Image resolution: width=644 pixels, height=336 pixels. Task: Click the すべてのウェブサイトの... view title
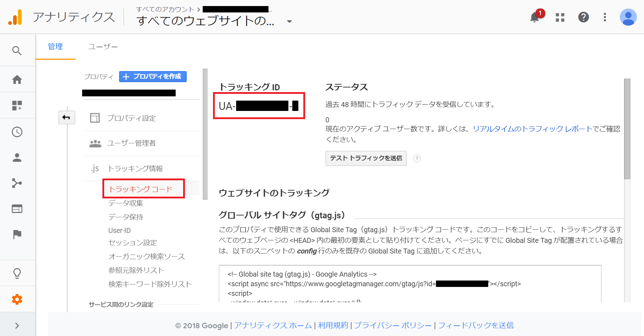coord(205,21)
